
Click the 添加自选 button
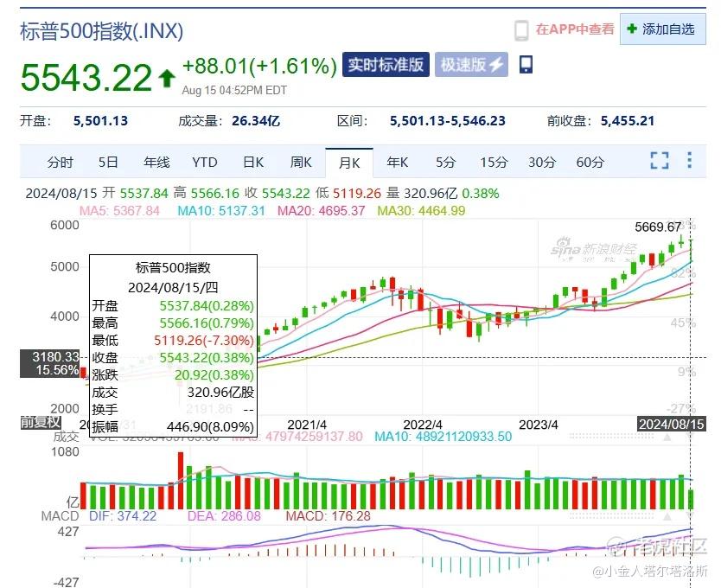tap(662, 29)
